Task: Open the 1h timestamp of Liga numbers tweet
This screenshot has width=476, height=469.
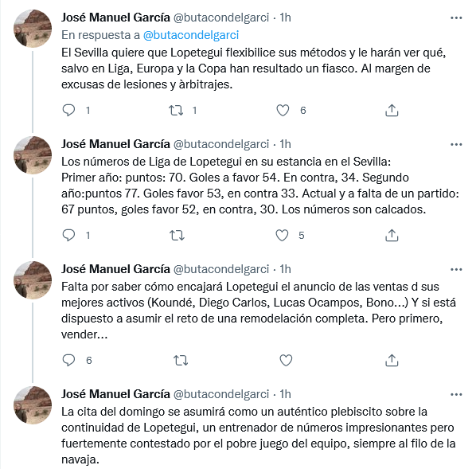Action: [285, 144]
